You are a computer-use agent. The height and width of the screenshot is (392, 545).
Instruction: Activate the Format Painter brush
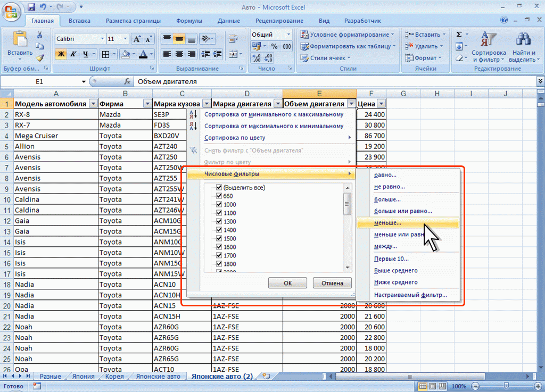point(39,58)
